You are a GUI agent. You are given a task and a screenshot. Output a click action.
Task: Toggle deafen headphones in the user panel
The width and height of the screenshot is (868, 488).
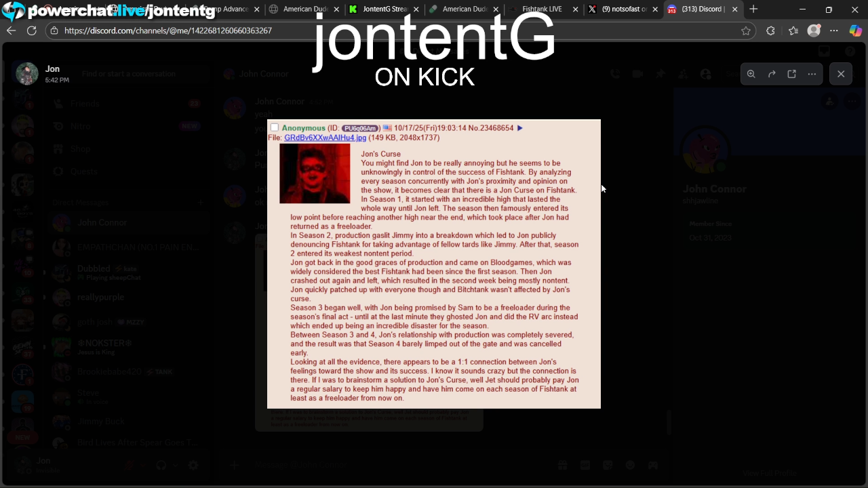tap(161, 466)
